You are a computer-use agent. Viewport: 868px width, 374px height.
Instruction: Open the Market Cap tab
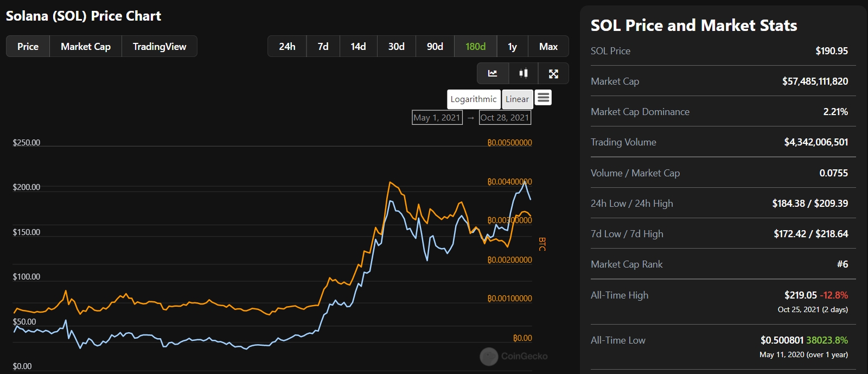[x=86, y=47]
